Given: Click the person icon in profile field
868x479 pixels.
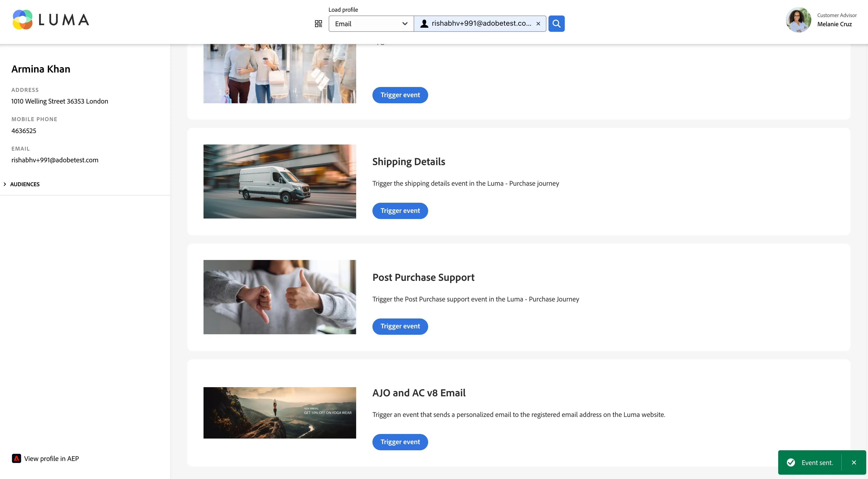Looking at the screenshot, I should click(424, 24).
